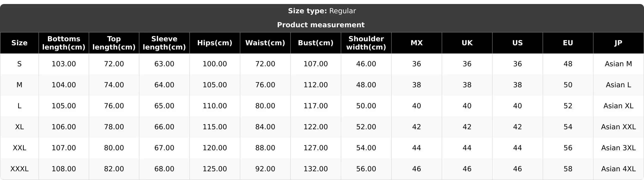
Task: Select the EU column header
Action: 568,43
